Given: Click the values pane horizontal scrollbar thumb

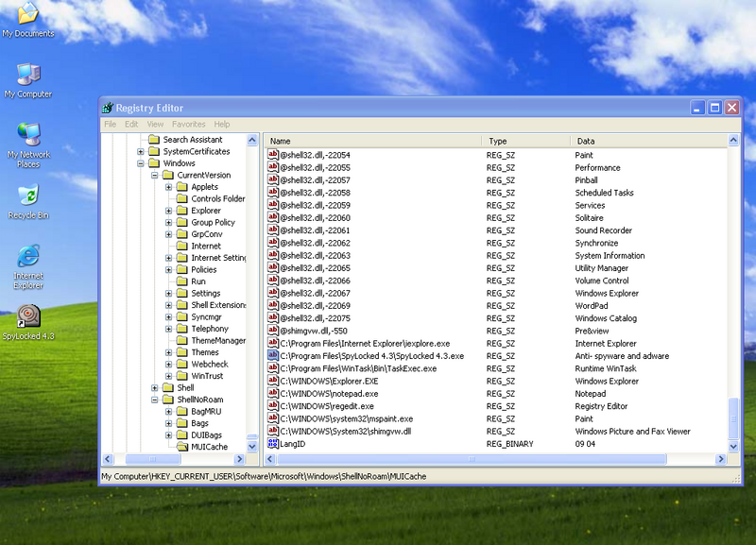Looking at the screenshot, I should 472,459.
